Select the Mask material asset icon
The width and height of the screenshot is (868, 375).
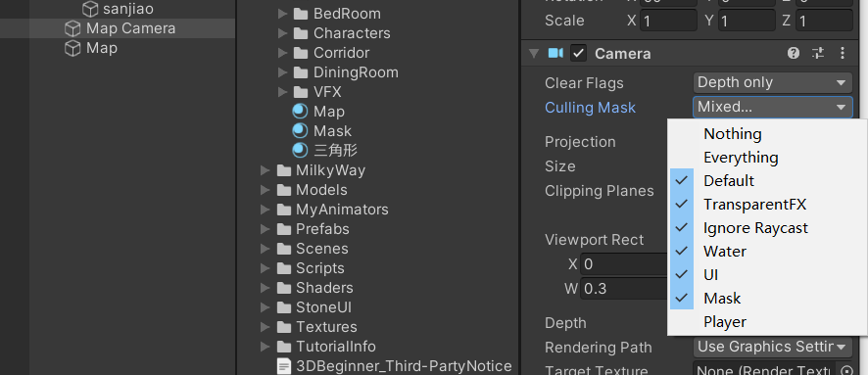[x=300, y=131]
